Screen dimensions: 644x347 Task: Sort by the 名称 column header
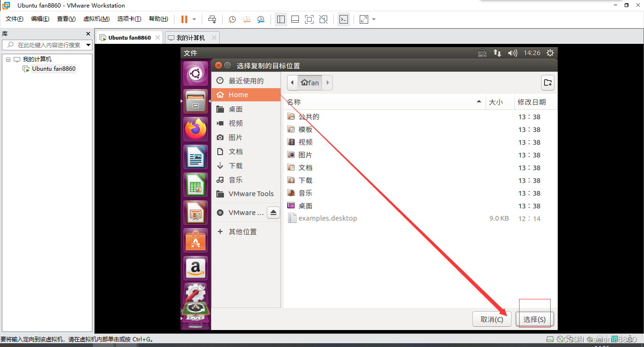[385, 102]
